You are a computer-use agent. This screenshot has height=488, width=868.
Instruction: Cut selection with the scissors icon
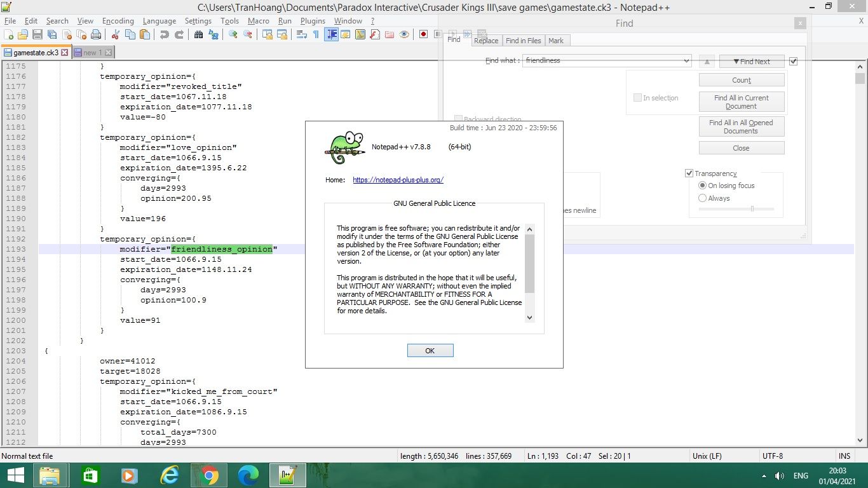116,34
